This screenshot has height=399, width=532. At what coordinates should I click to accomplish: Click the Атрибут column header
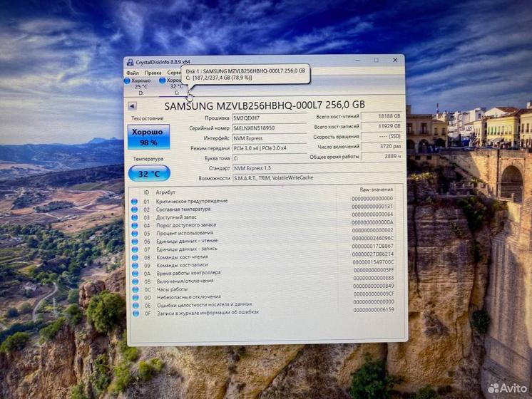[x=165, y=192]
